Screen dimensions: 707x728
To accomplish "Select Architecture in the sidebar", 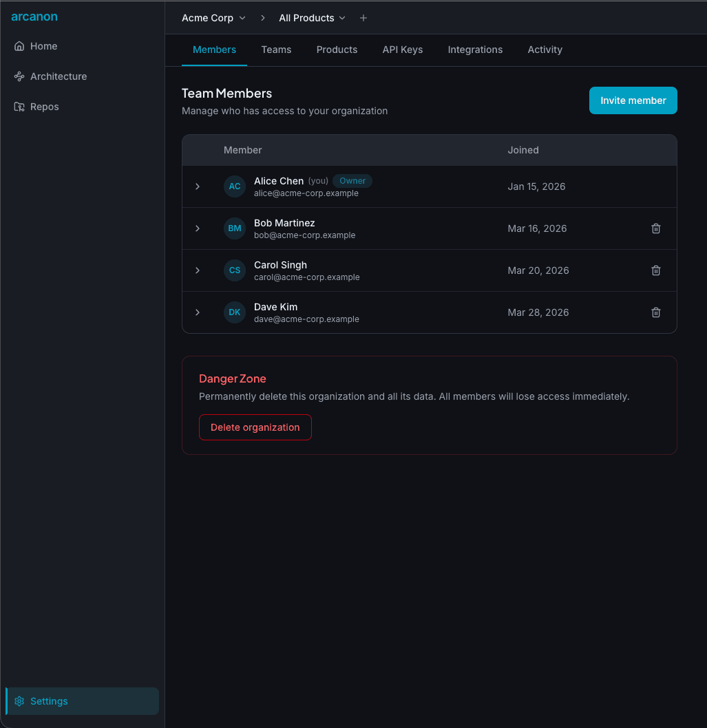I will (59, 76).
